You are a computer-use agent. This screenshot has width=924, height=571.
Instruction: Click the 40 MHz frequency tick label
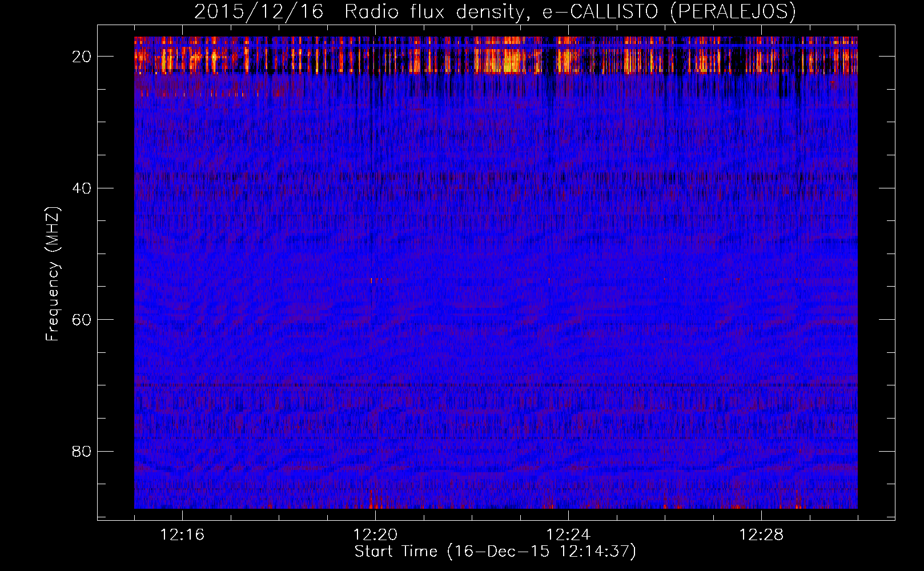(82, 188)
